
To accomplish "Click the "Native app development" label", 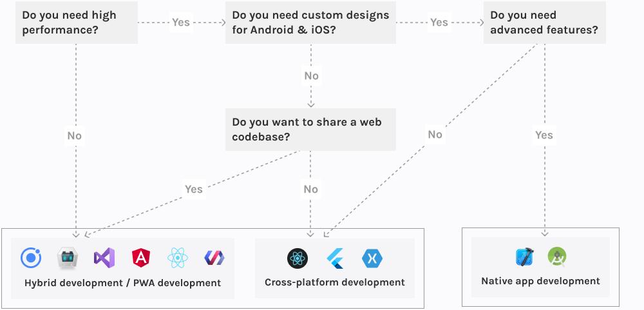I will (540, 281).
